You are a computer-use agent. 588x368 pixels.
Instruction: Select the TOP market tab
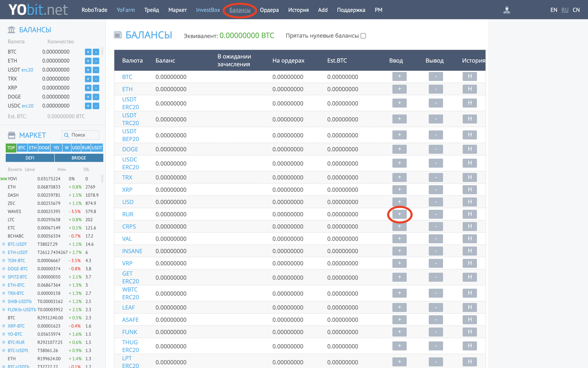coord(11,148)
